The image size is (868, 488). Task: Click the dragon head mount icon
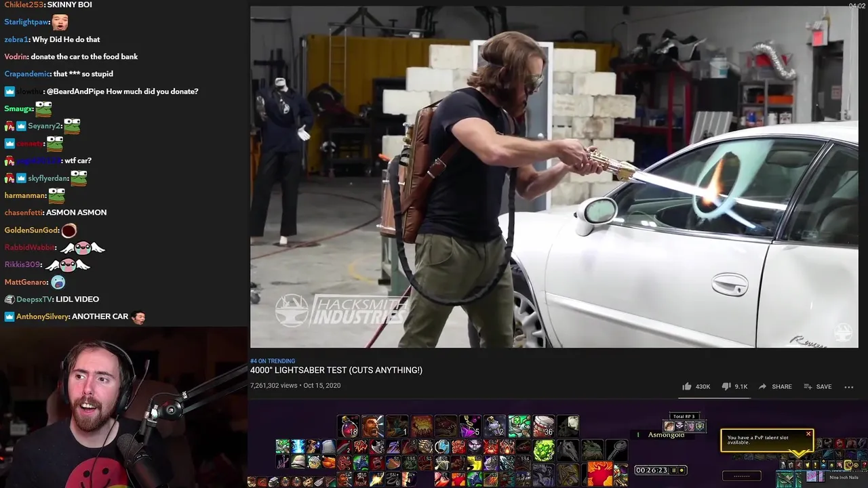[593, 451]
